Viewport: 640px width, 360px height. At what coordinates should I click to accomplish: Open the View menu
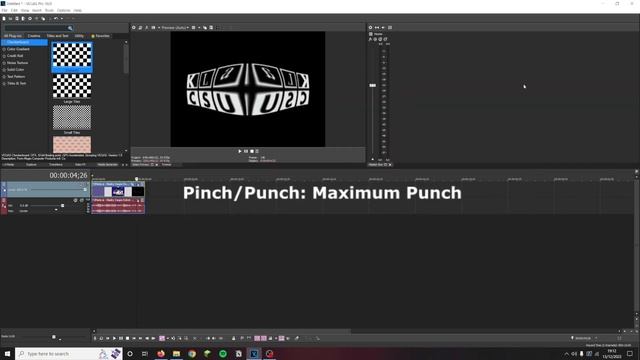tap(25, 10)
